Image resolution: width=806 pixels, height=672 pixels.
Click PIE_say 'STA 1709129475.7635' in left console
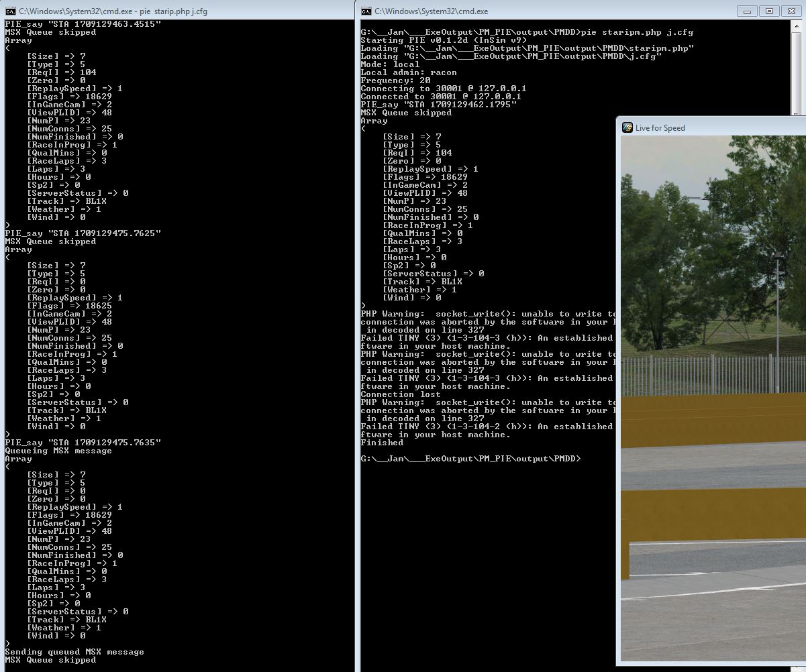(x=83, y=443)
